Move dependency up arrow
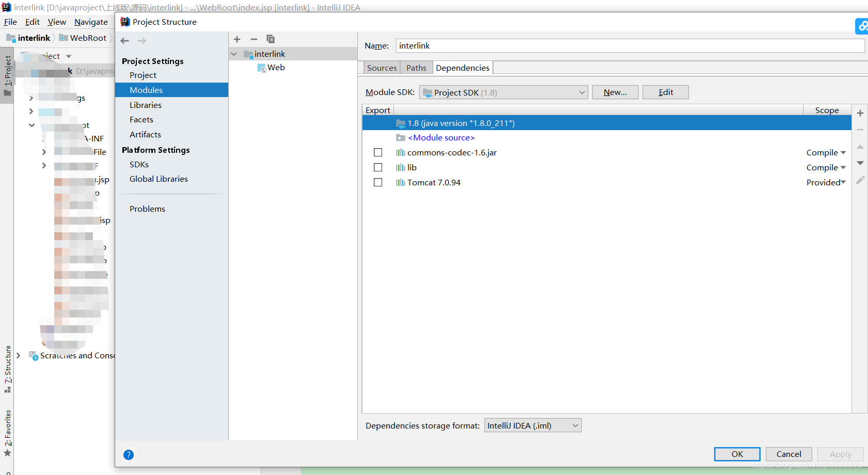This screenshot has height=475, width=868. (x=860, y=147)
